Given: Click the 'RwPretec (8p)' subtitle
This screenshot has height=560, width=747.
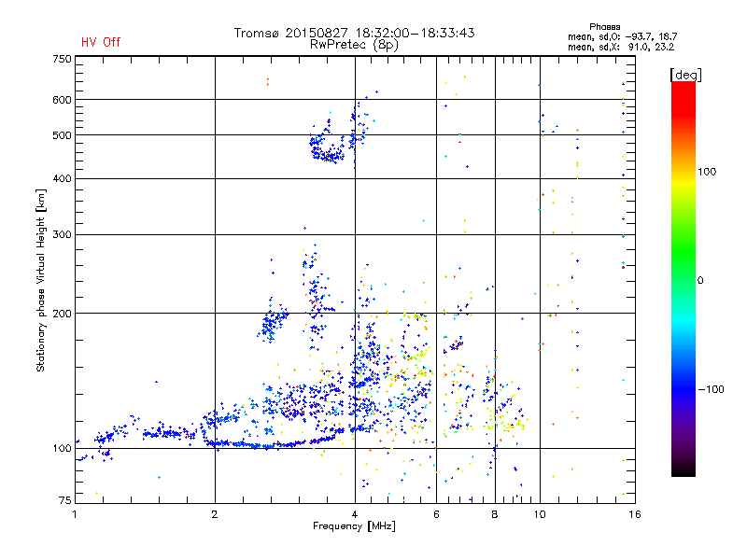Looking at the screenshot, I should pyautogui.click(x=354, y=45).
